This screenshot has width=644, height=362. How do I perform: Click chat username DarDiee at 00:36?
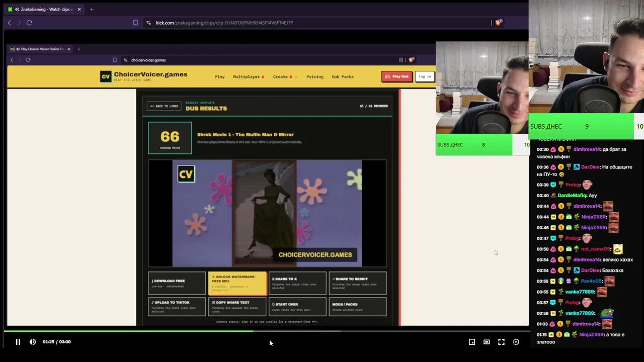tap(591, 167)
